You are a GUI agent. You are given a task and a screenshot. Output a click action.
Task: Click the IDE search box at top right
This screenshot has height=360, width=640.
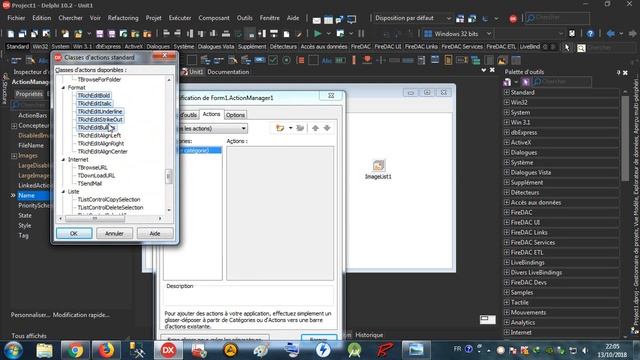click(558, 18)
